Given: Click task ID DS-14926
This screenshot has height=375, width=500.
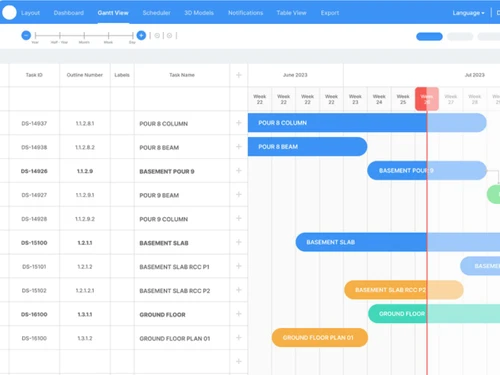Looking at the screenshot, I should (x=34, y=171).
